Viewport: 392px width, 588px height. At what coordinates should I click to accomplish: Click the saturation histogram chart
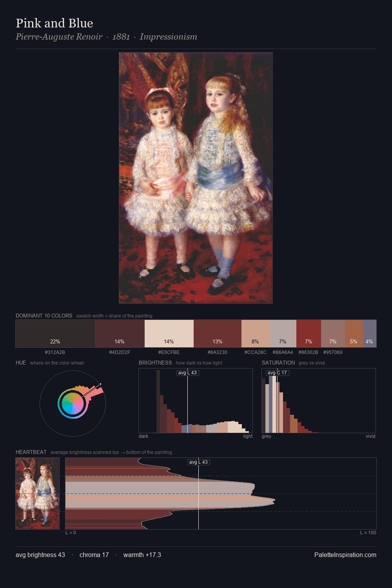(319, 401)
